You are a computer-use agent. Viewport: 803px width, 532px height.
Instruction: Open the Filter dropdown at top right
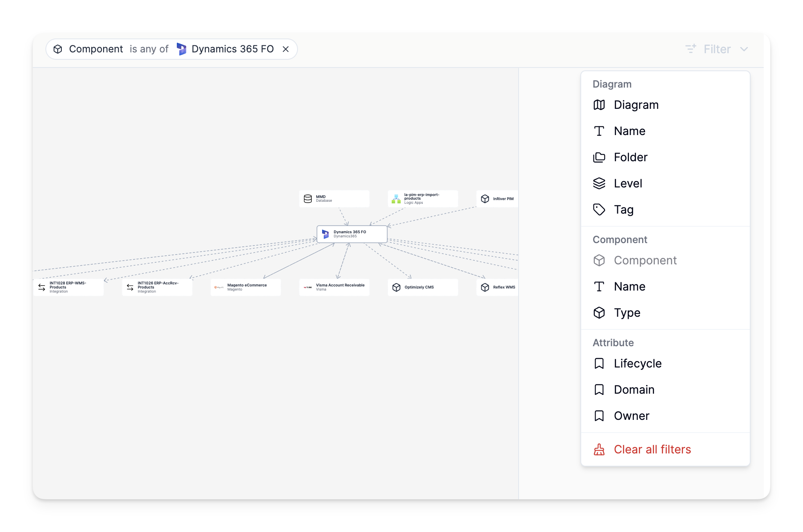click(717, 49)
